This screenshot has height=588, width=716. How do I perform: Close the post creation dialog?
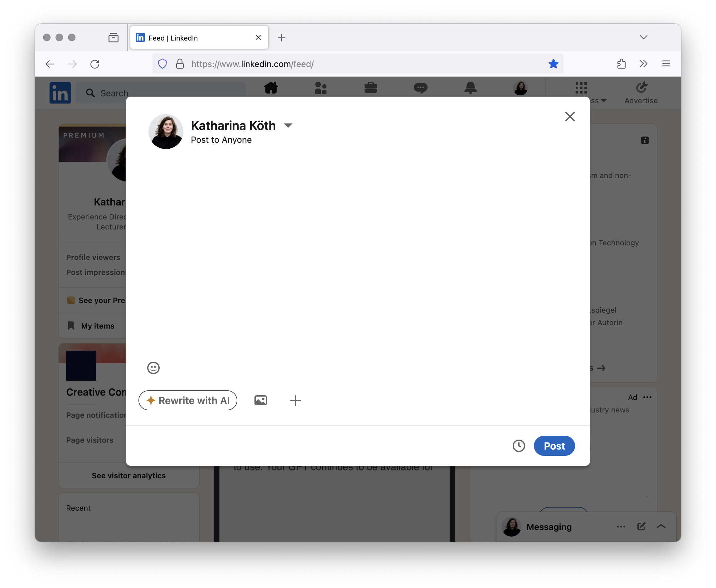(x=570, y=117)
